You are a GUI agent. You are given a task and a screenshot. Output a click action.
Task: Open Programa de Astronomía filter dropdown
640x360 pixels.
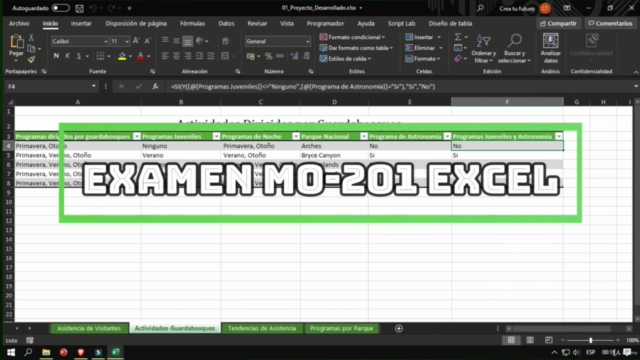click(x=447, y=136)
